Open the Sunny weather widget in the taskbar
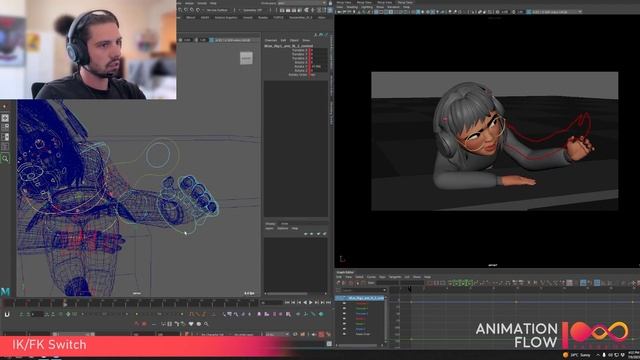 tap(578, 355)
